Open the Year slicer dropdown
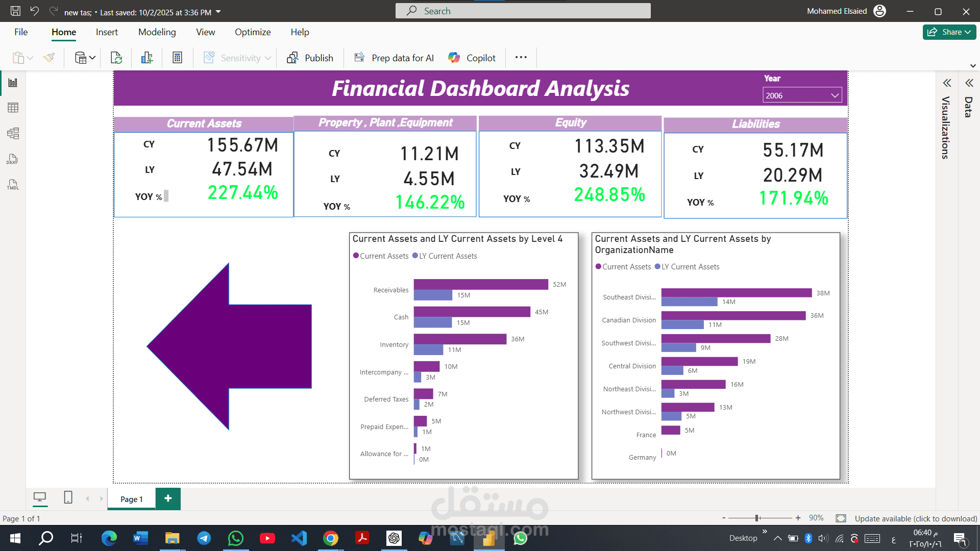This screenshot has height=551, width=980. [x=835, y=95]
